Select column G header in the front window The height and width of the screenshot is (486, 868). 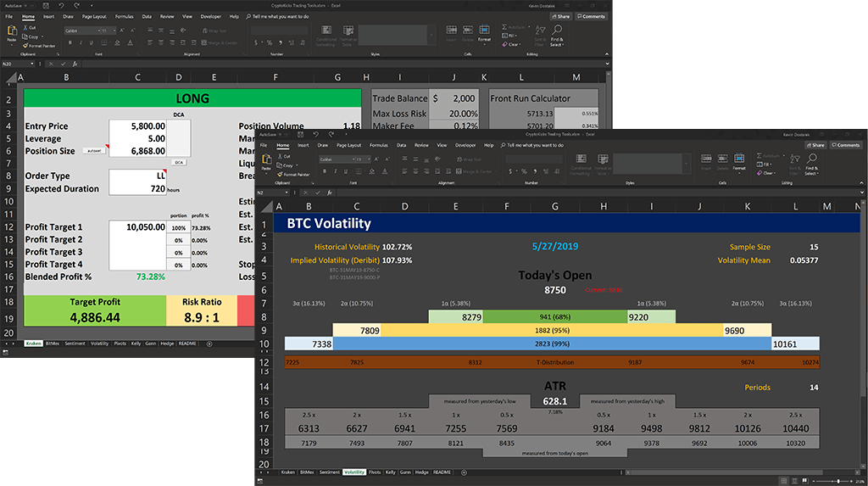click(x=554, y=207)
